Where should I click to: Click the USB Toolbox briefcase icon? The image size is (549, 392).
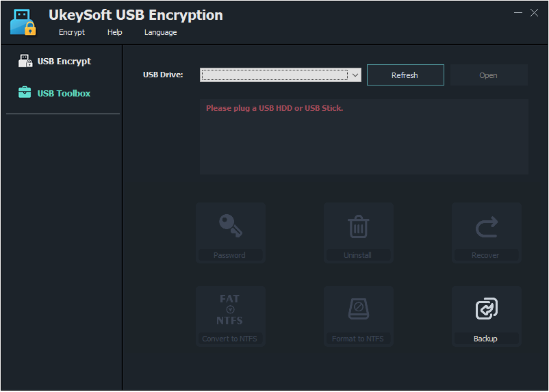[25, 93]
